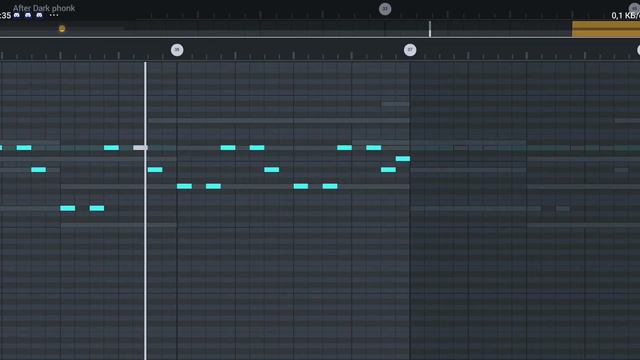
Task: Click the small white position marker in the overview strip
Action: click(x=430, y=29)
